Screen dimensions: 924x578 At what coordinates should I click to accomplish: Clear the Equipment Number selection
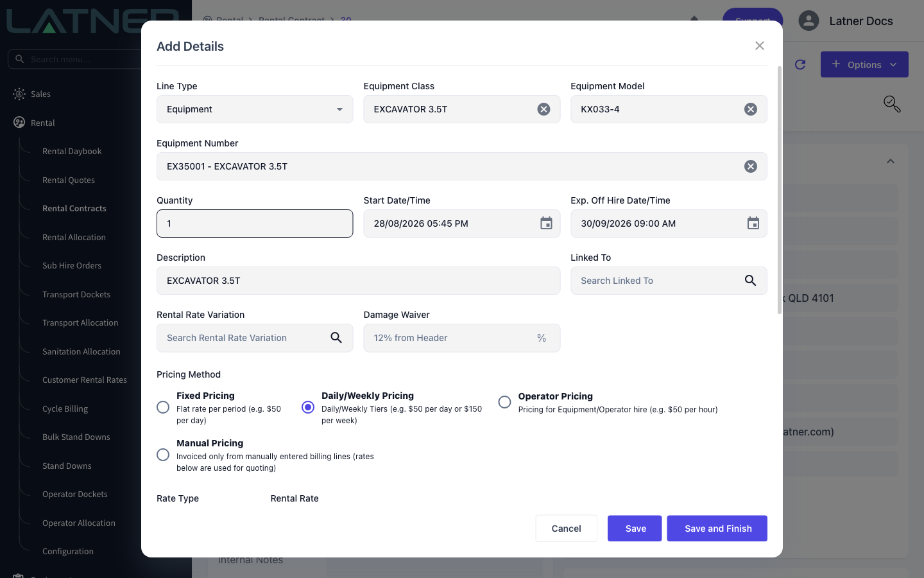pos(750,166)
